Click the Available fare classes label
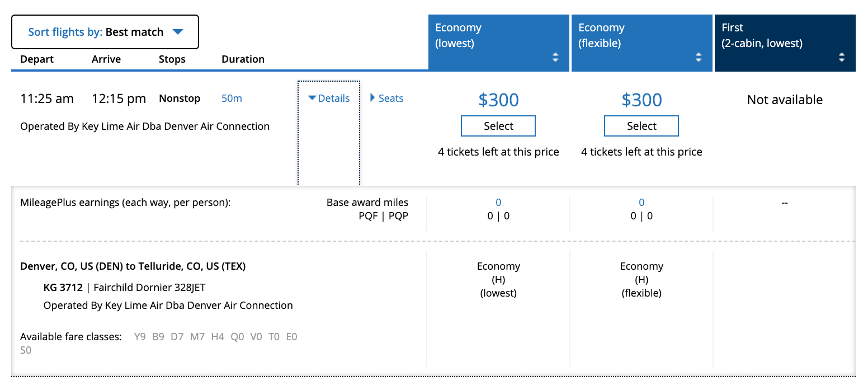Image resolution: width=868 pixels, height=385 pixels. coord(71,337)
